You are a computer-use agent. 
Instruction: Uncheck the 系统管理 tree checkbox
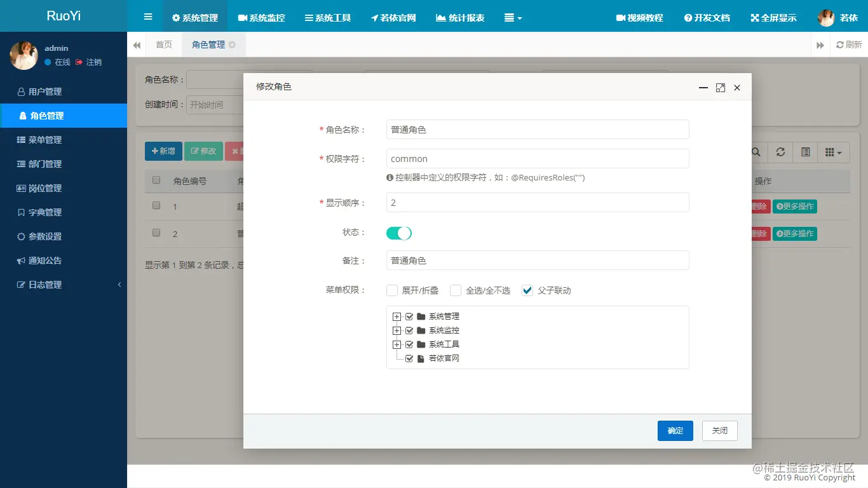(409, 316)
